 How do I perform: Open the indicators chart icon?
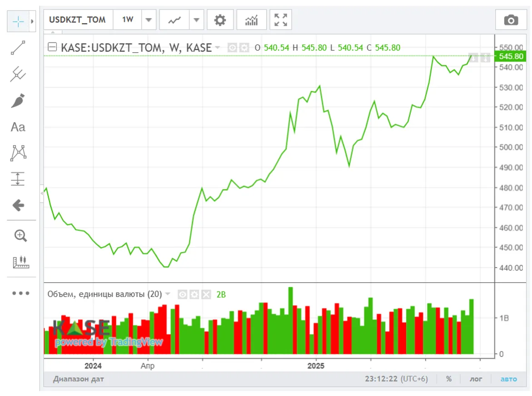click(x=251, y=20)
